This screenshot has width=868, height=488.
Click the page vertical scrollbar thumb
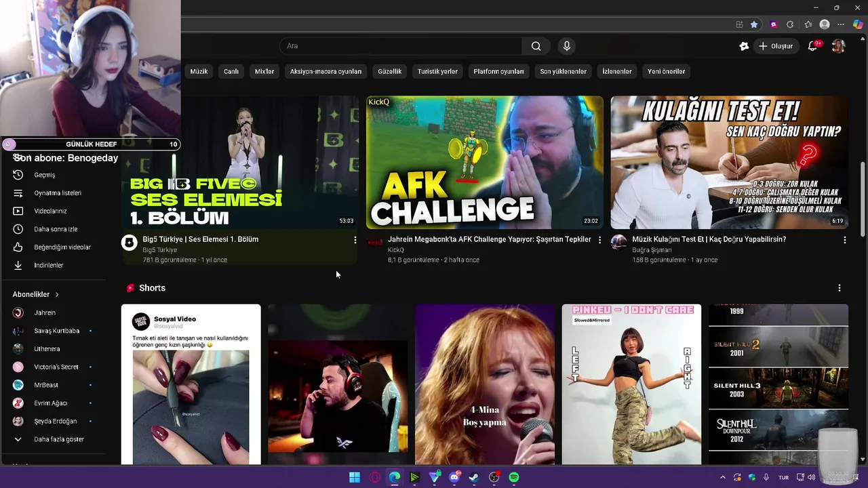tap(863, 198)
